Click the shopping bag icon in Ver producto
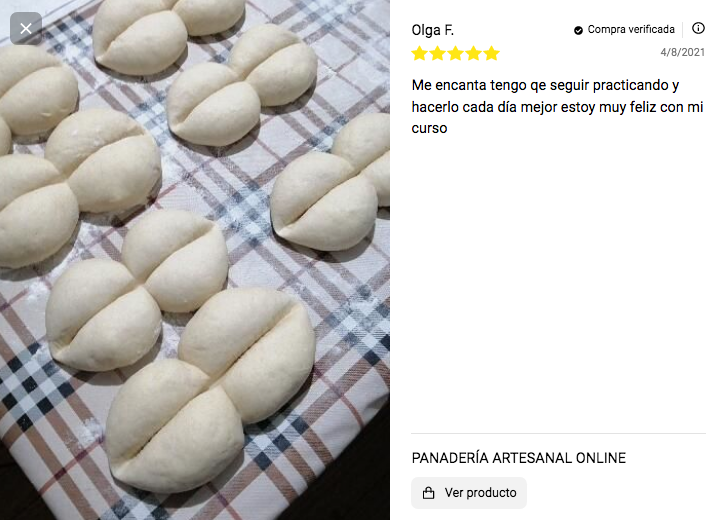This screenshot has width=724, height=520. 428,493
